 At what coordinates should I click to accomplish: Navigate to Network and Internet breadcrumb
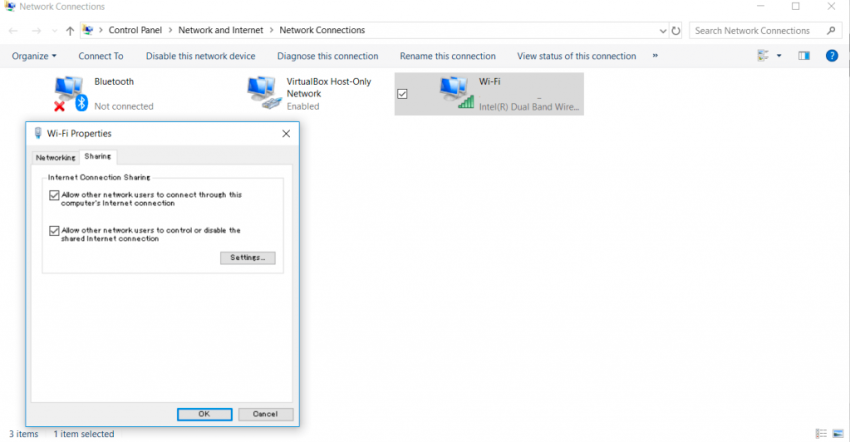221,30
